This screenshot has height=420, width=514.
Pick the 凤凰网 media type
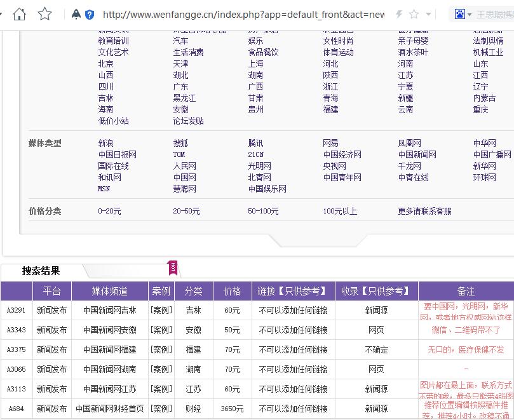pos(409,143)
